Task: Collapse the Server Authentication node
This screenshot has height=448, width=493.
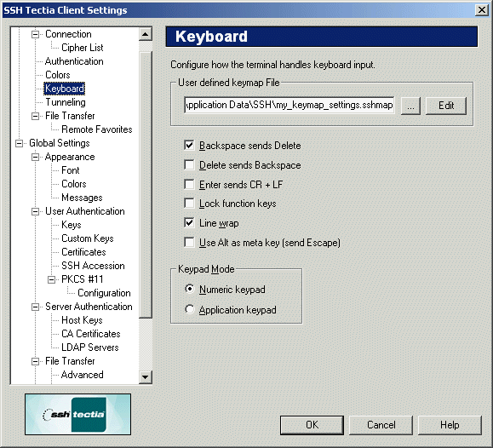Action: coord(36,307)
